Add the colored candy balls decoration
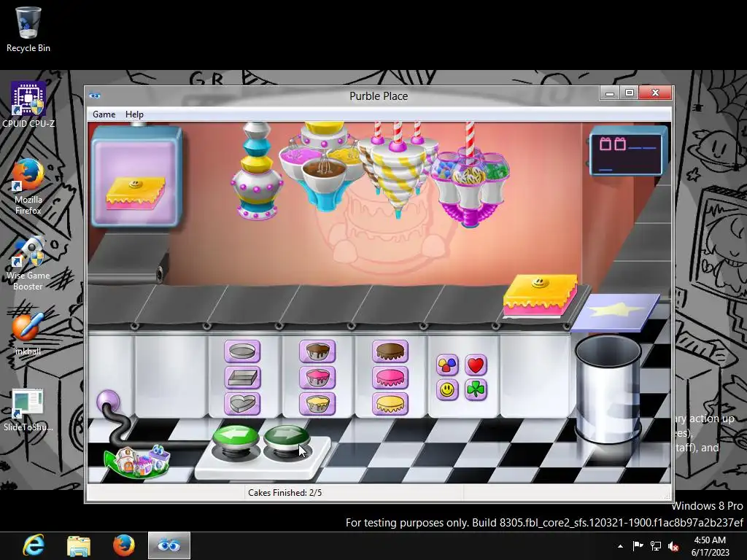The image size is (747, 560). coord(447,365)
